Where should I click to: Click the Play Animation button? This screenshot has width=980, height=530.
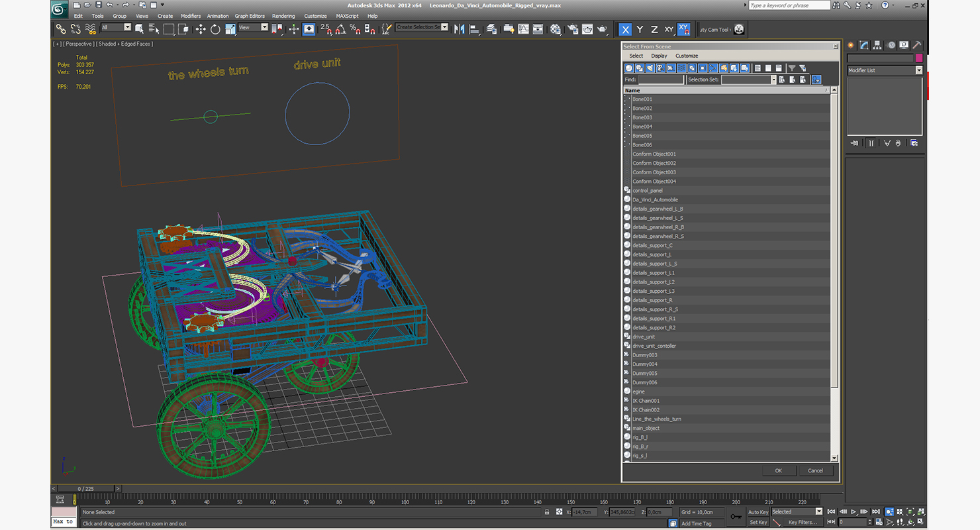855,511
